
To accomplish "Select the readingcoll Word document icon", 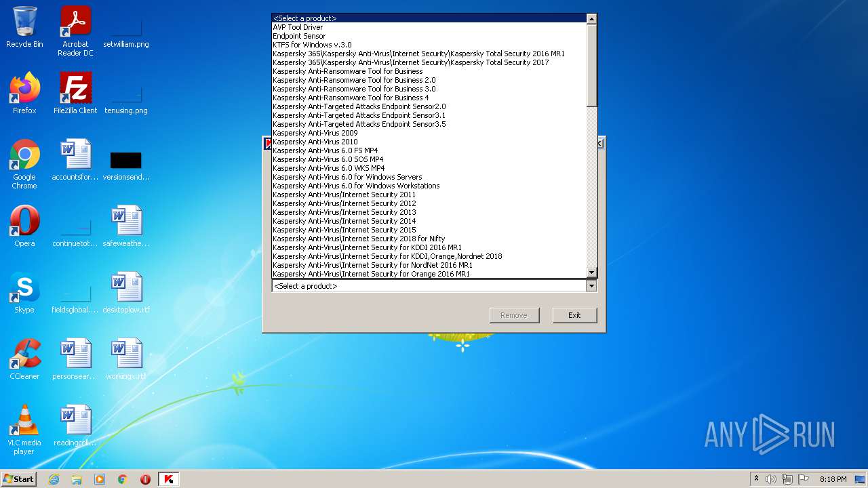I will (x=75, y=426).
